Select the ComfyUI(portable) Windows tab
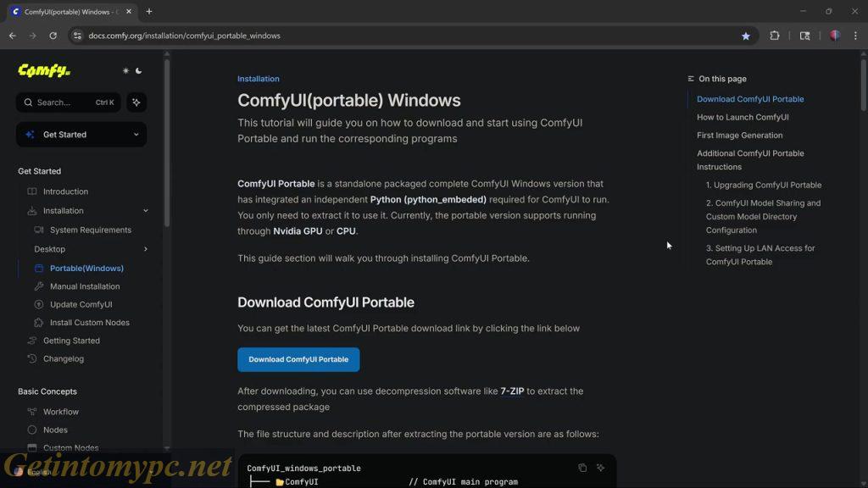868x488 pixels. pos(71,12)
